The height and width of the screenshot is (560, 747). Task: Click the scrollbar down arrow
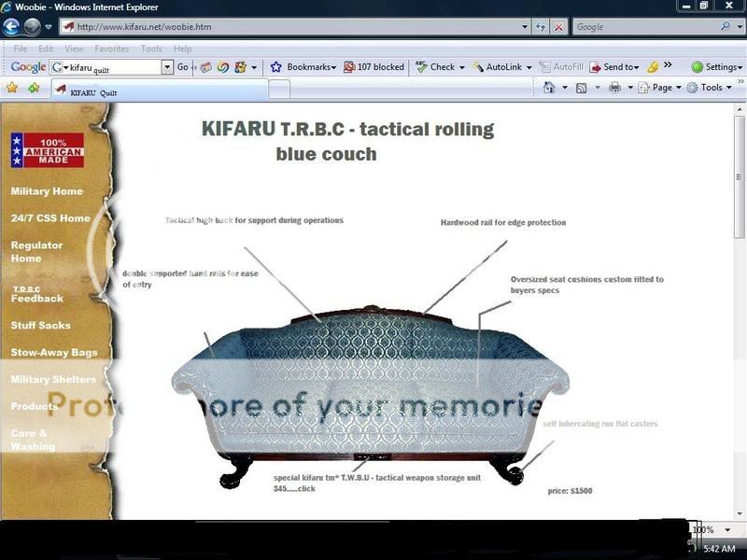click(740, 514)
